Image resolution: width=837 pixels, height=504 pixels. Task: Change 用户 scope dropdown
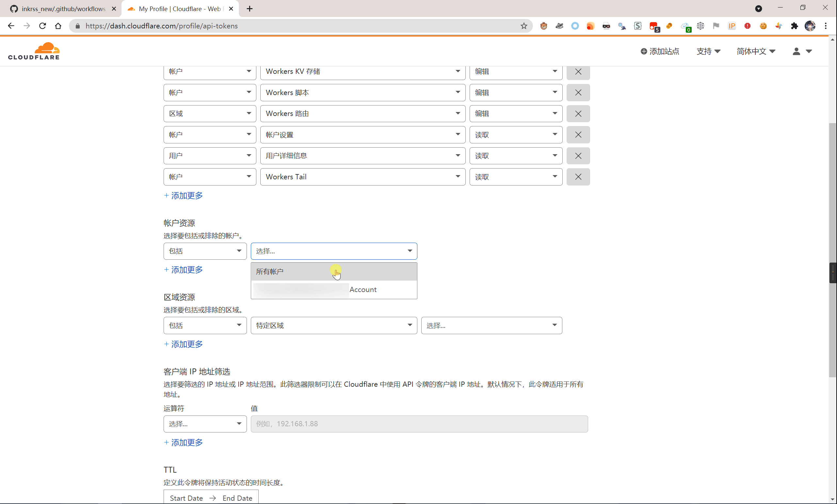[210, 155]
